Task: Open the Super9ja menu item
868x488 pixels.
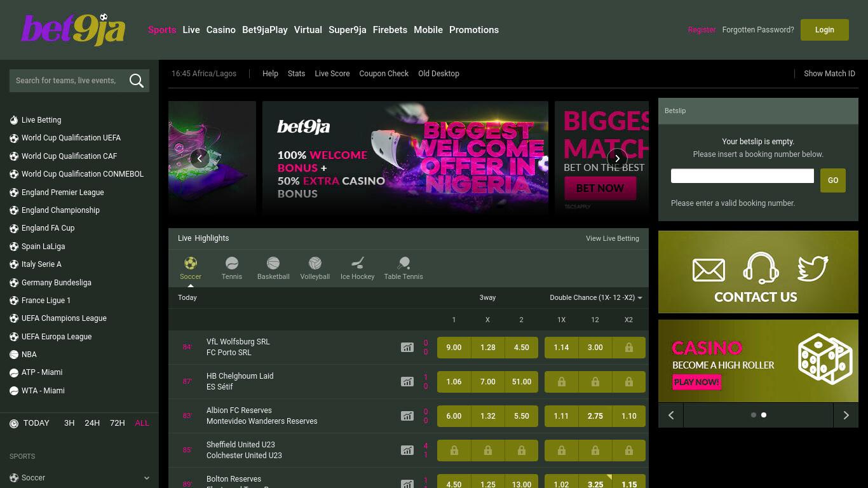Action: pos(348,30)
